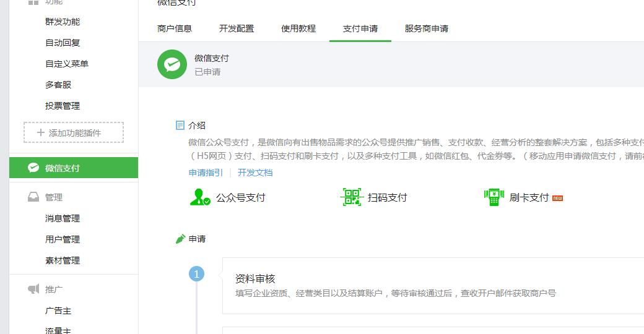This screenshot has width=644, height=334.
Task: Open the 使用教程 tab
Action: tap(298, 28)
